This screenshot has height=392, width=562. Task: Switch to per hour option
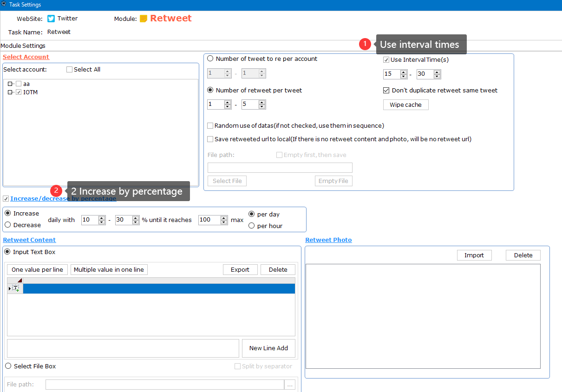pyautogui.click(x=252, y=226)
